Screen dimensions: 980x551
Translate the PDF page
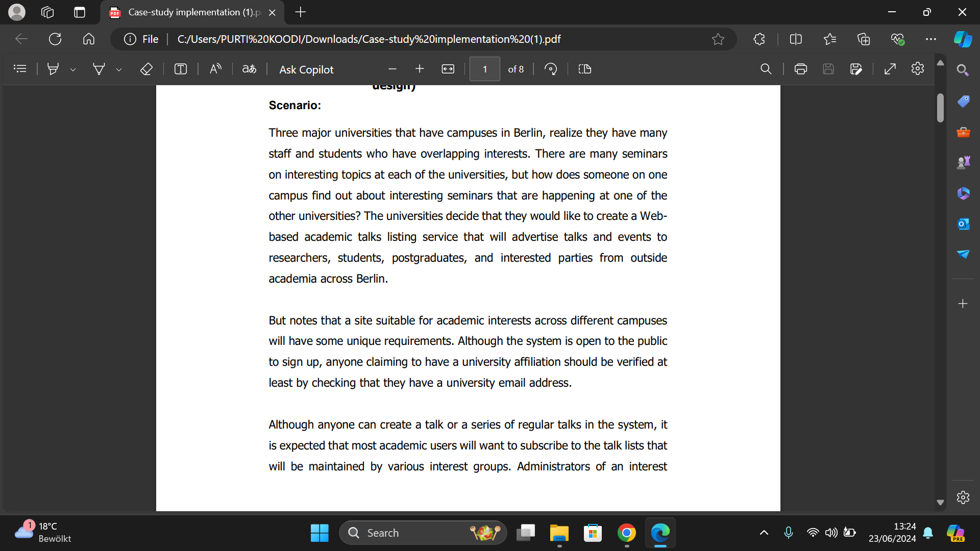pos(249,69)
